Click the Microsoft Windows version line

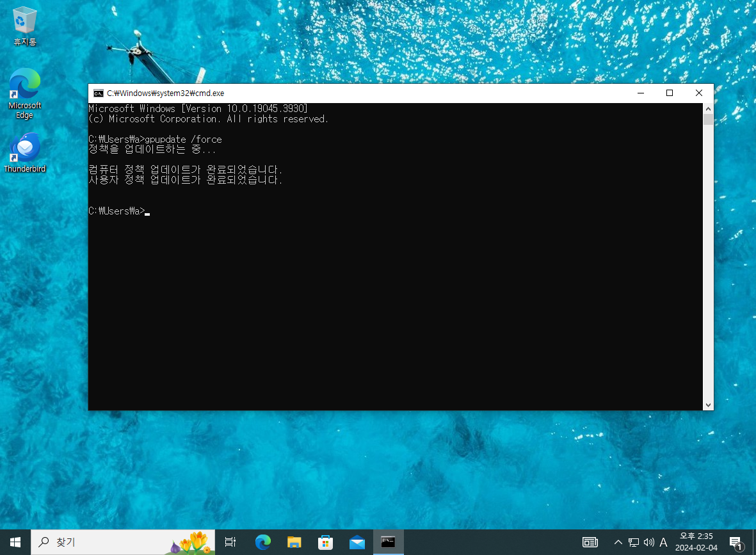pyautogui.click(x=198, y=109)
